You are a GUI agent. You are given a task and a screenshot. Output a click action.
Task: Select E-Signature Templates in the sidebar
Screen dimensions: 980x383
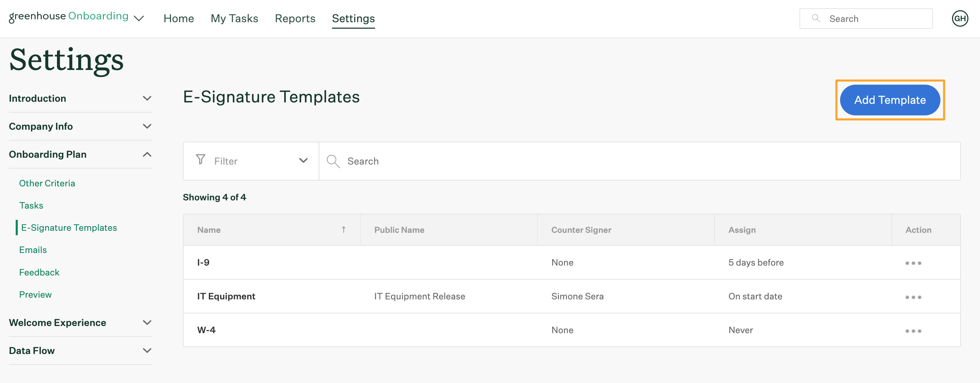coord(69,227)
